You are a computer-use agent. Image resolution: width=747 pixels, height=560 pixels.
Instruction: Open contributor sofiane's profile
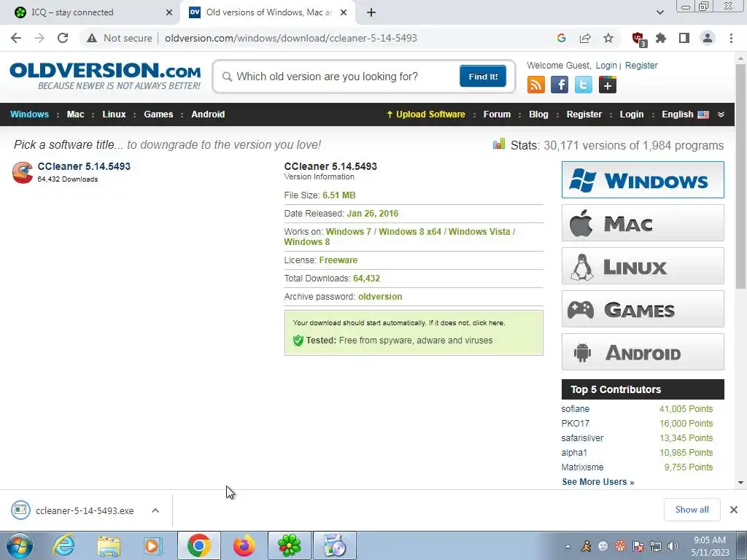point(575,409)
